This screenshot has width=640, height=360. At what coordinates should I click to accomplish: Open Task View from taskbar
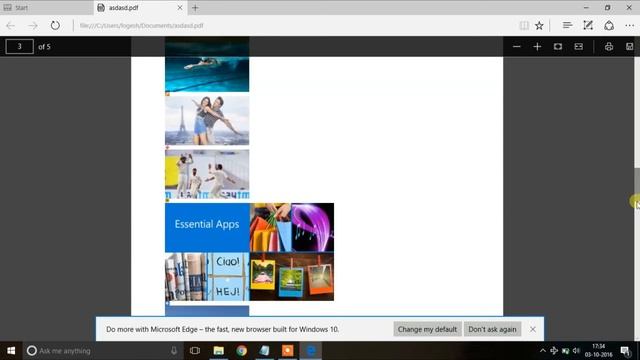coord(195,351)
